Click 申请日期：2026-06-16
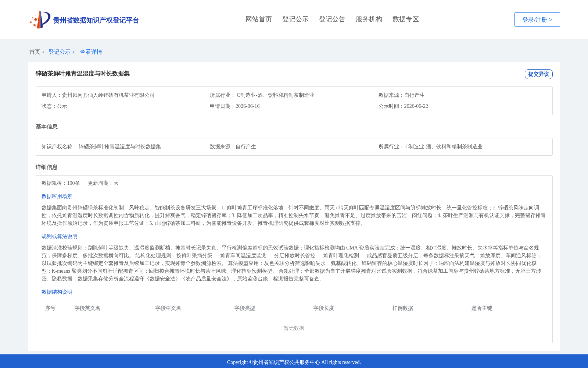 [x=235, y=106]
